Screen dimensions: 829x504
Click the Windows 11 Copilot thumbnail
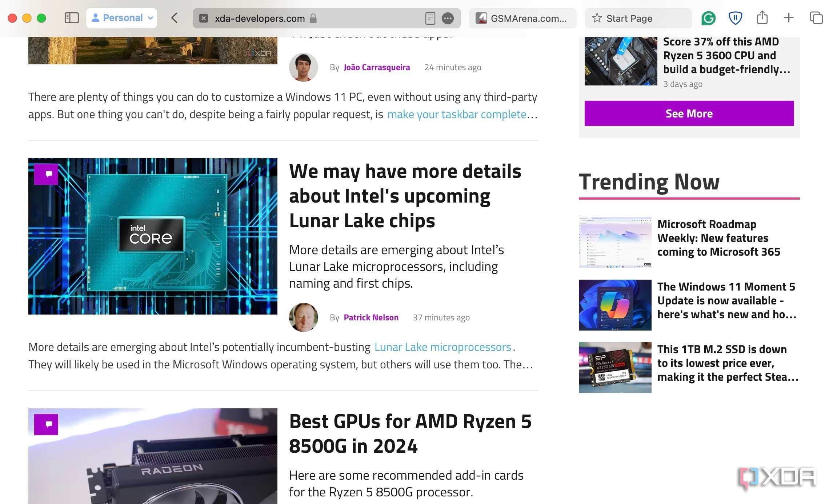coord(615,305)
